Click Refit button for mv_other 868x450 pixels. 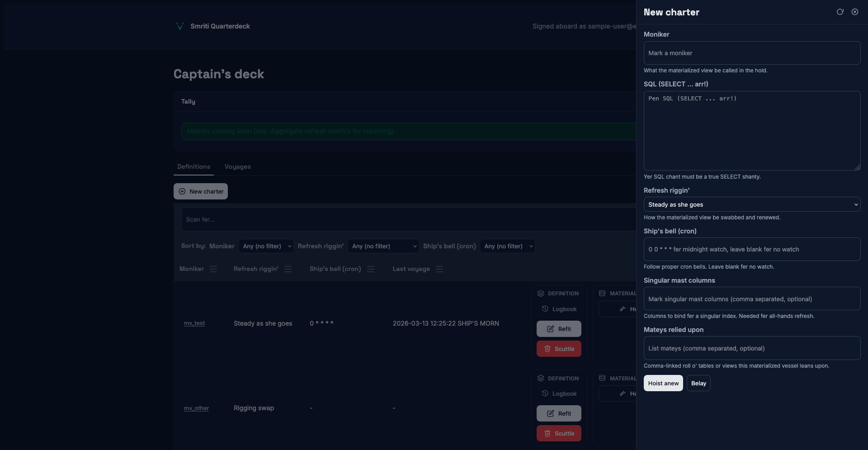[x=559, y=413]
